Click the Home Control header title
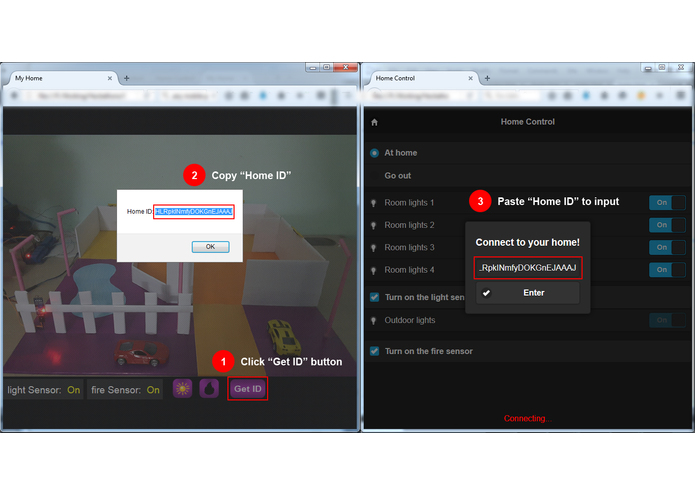 [x=527, y=122]
